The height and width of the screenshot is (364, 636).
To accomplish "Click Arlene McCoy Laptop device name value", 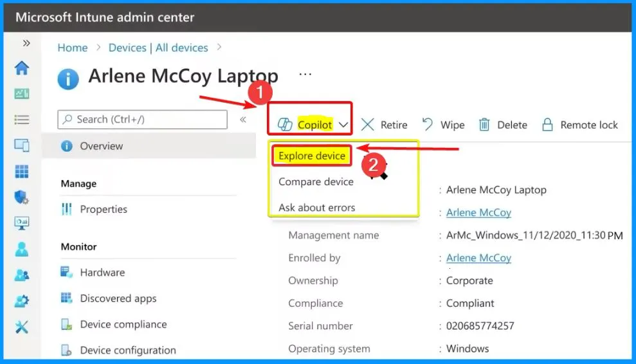I will coord(496,190).
